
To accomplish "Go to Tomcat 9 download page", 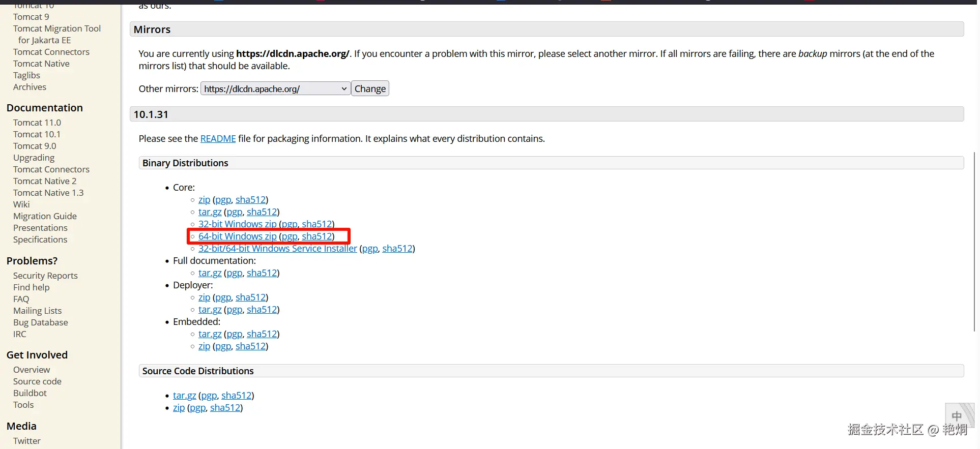I will [31, 17].
